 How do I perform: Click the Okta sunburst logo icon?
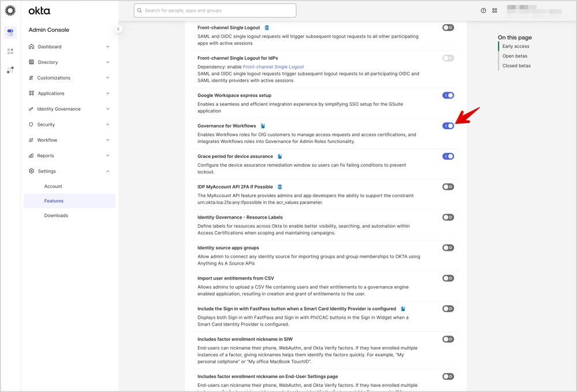coord(10,10)
